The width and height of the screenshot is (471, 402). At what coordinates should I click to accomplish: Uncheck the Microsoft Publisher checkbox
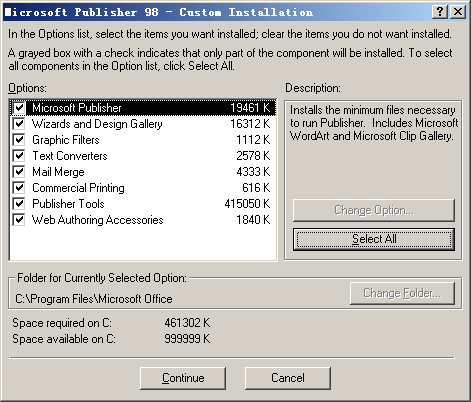tap(19, 108)
